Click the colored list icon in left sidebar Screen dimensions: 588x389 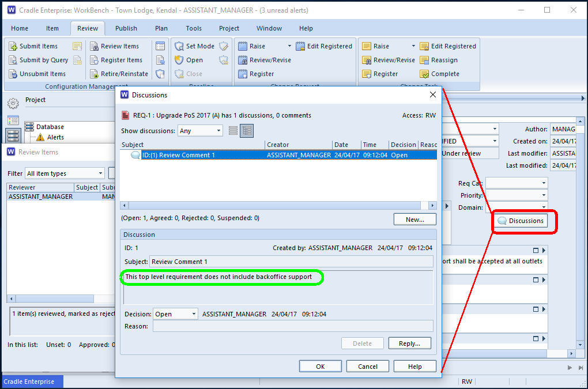13,120
